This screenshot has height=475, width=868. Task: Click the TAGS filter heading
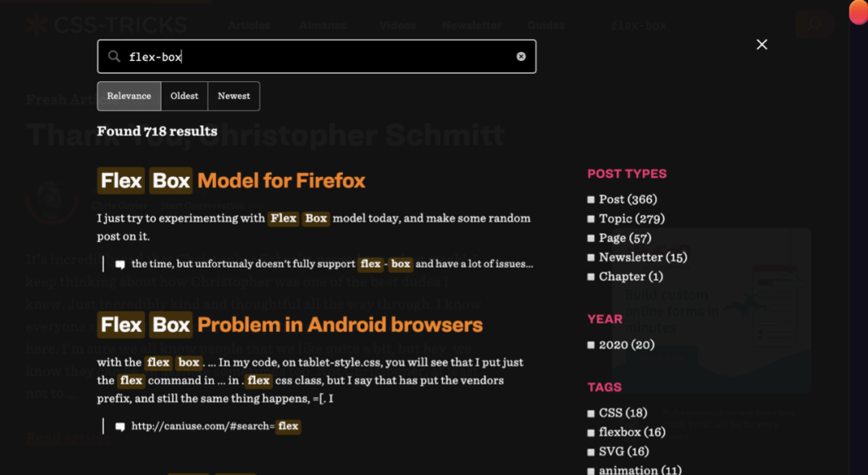604,387
